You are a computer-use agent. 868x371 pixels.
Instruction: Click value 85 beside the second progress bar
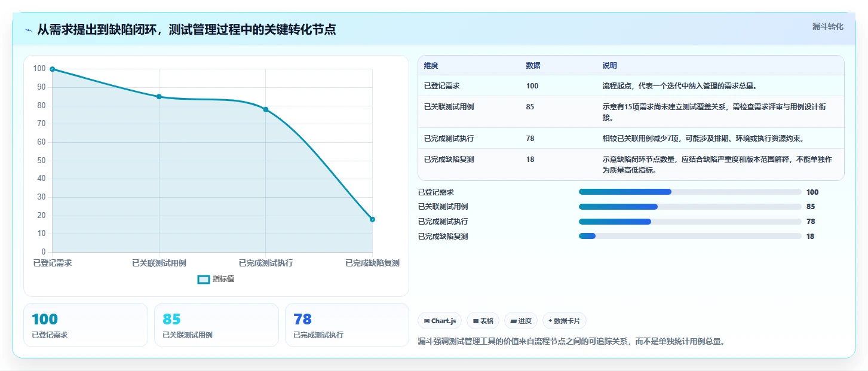[x=811, y=207]
